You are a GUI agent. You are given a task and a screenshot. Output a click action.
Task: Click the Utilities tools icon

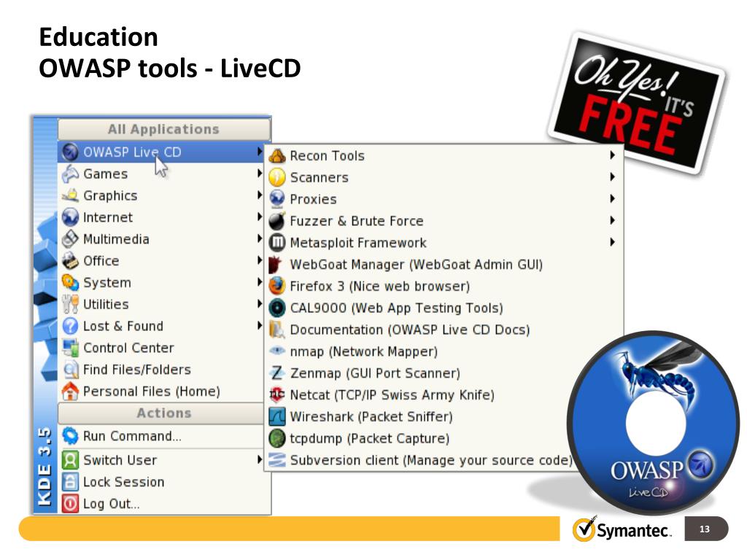tap(70, 304)
